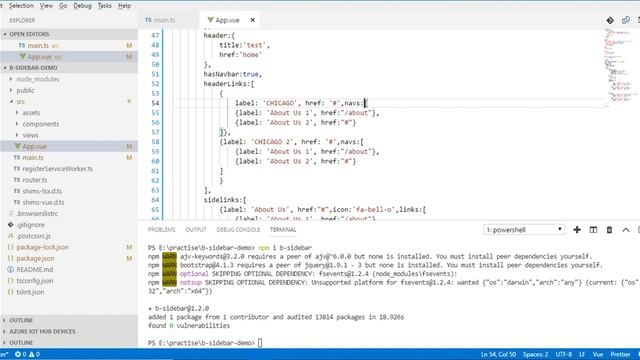640x360 pixels.
Task: Select the Terminal panel tab
Action: click(x=283, y=230)
